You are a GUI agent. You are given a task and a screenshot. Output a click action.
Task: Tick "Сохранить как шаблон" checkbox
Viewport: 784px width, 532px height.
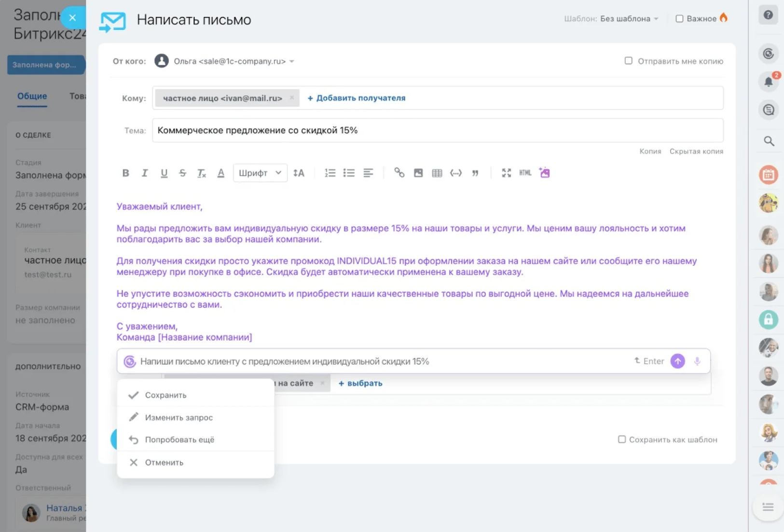[622, 439]
